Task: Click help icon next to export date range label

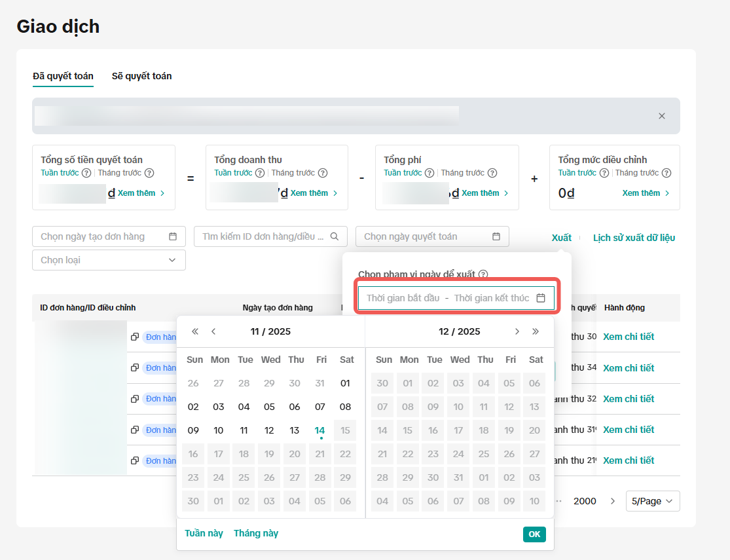Action: [484, 274]
